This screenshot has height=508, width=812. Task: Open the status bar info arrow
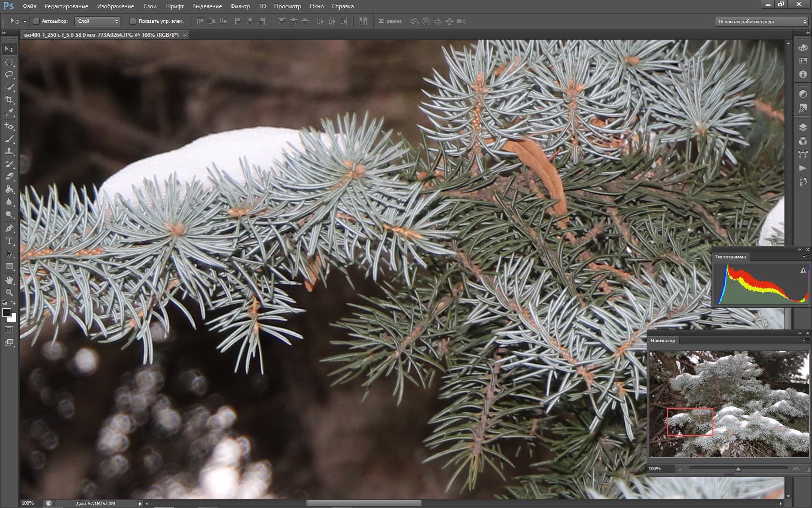140,504
